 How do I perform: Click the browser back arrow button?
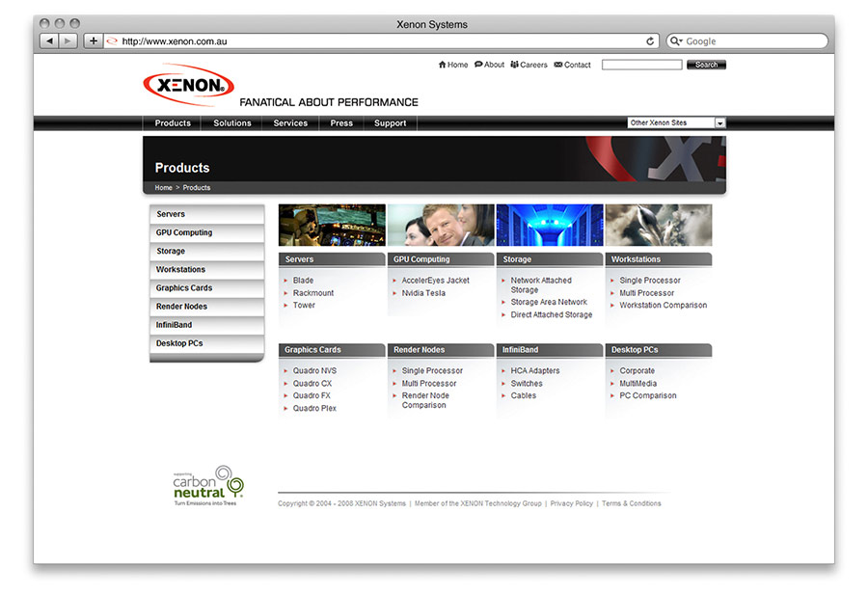click(x=49, y=40)
